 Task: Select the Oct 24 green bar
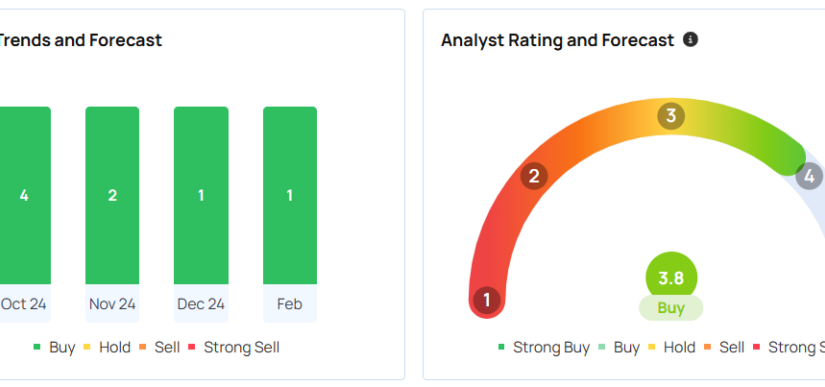24,195
